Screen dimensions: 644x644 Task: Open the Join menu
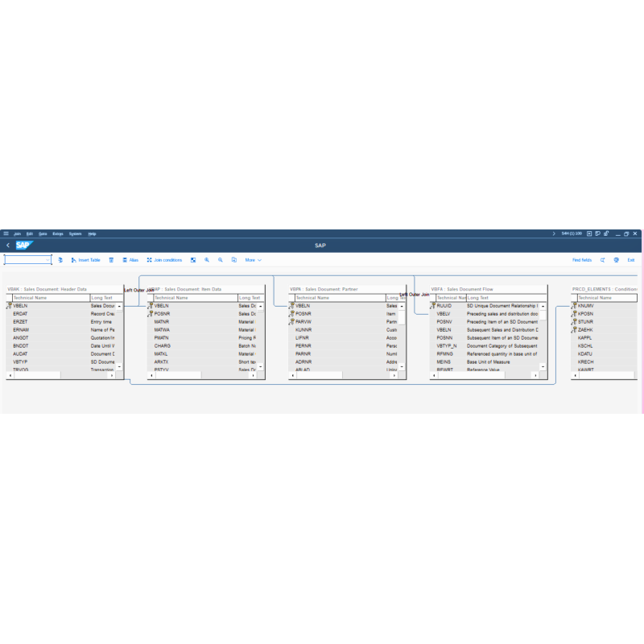tap(17, 233)
